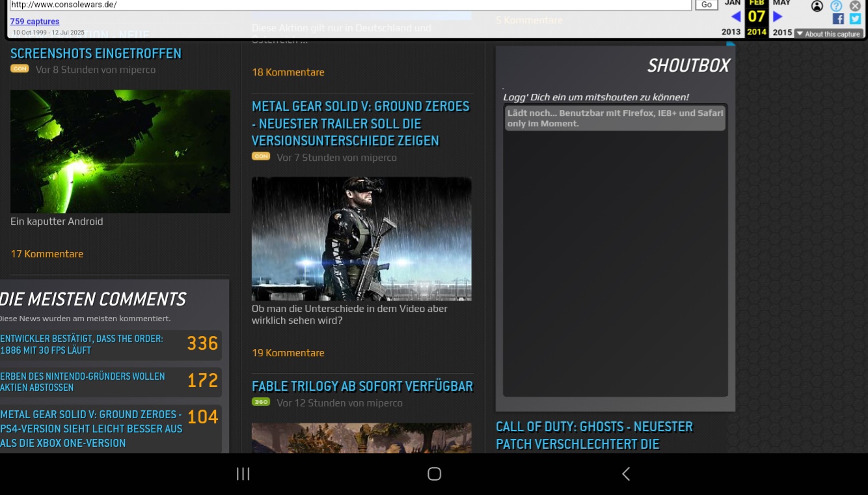The image size is (868, 495).
Task: Tap Android recent apps navigation button
Action: tap(243, 474)
